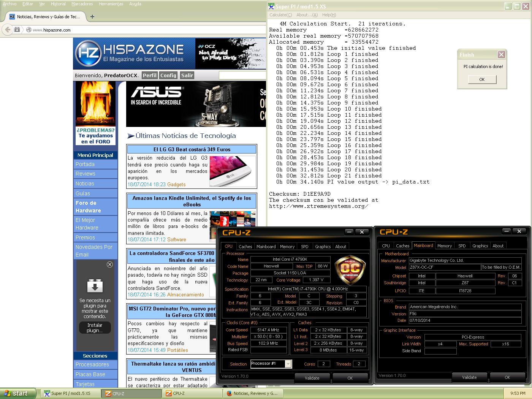Open Procesadores under Secciones
Image resolution: width=532 pixels, height=399 pixels.
(95, 364)
